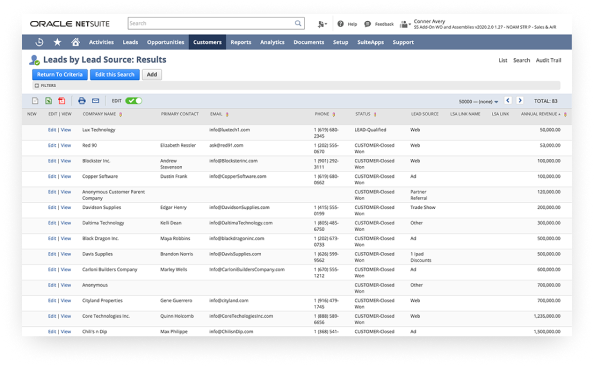Click the Company Name column pencil icon
The width and height of the screenshot is (594, 367).
coord(120,114)
